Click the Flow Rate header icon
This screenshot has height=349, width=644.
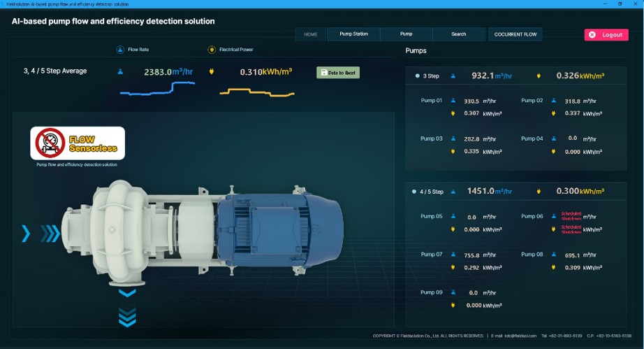(120, 50)
